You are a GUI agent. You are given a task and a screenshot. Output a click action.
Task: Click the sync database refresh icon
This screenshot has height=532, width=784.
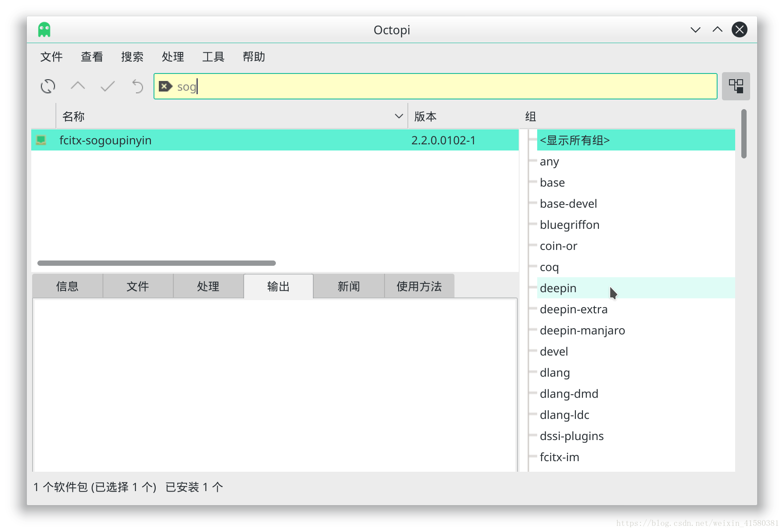(x=48, y=86)
